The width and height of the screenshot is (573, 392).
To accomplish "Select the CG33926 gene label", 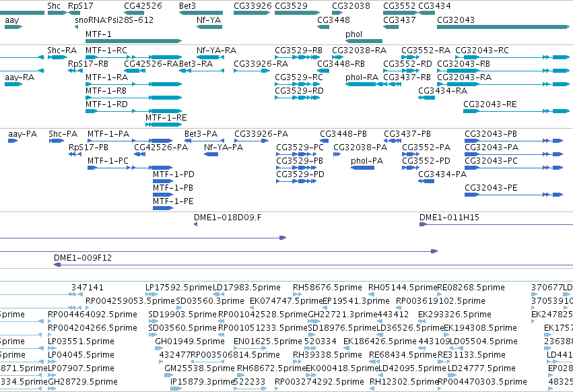I will point(253,6).
